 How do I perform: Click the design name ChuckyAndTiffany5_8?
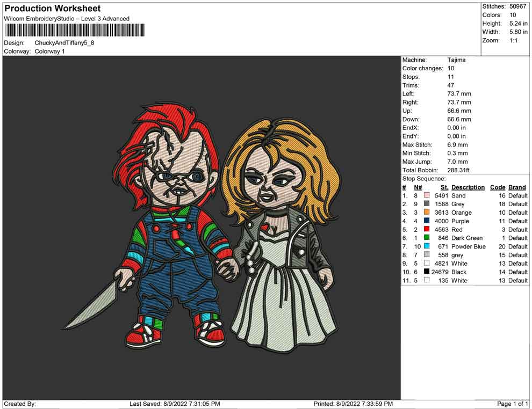coord(64,43)
